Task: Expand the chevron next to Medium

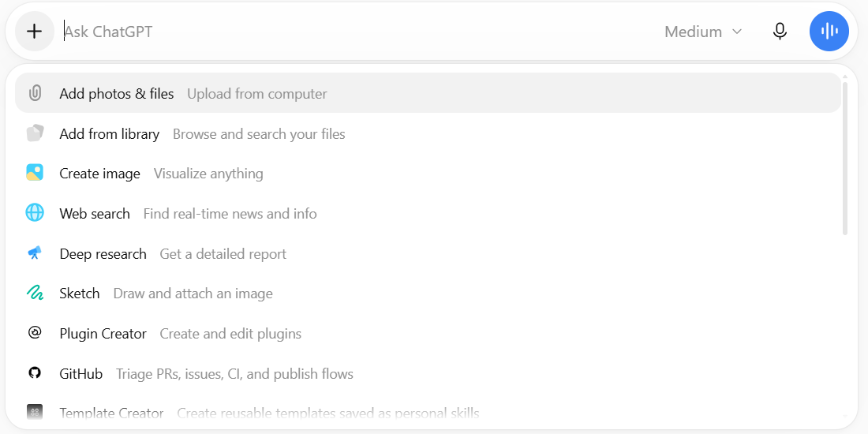Action: tap(737, 32)
